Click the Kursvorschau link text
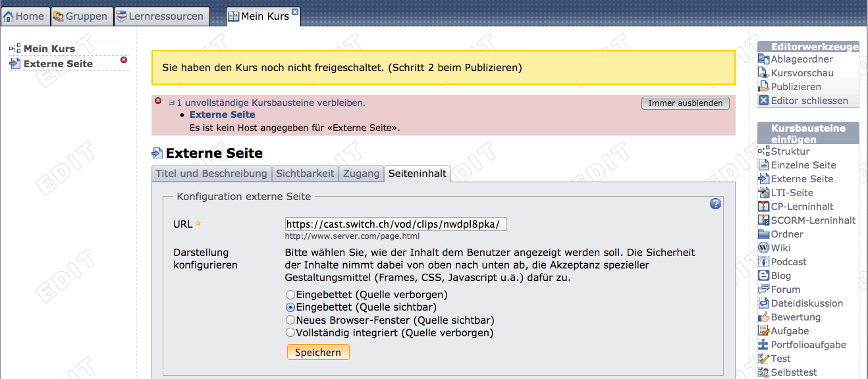Image resolution: width=868 pixels, height=379 pixels. [x=802, y=73]
